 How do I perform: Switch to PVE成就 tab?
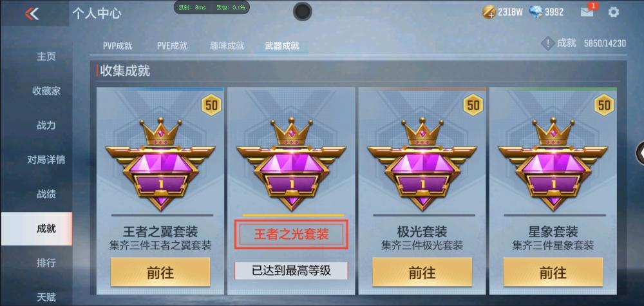point(172,46)
